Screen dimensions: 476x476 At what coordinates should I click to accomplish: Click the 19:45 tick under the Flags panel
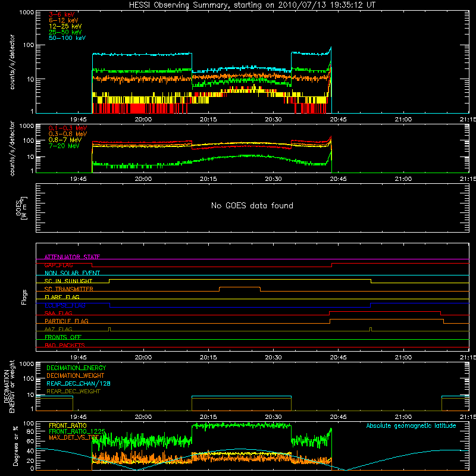[79, 358]
